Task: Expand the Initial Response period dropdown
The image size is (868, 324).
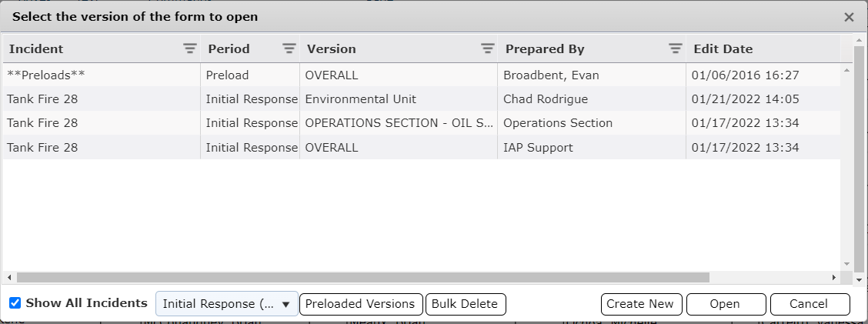Action: coord(227,304)
